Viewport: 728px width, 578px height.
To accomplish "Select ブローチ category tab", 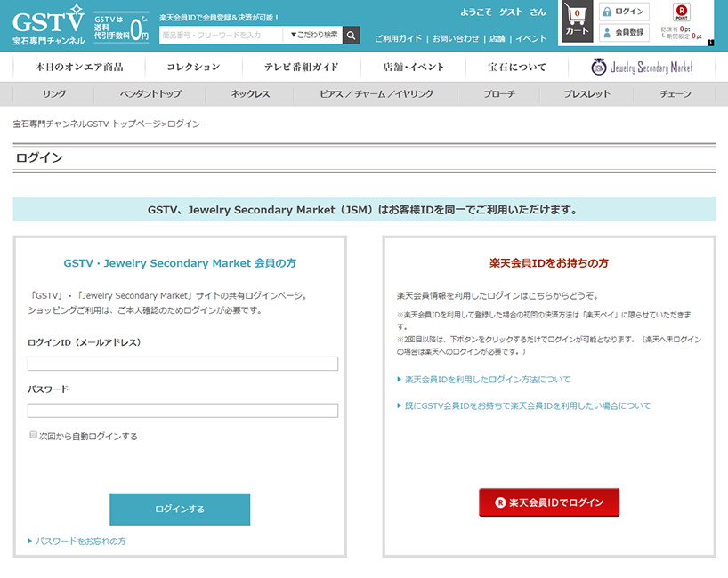I will 499,94.
